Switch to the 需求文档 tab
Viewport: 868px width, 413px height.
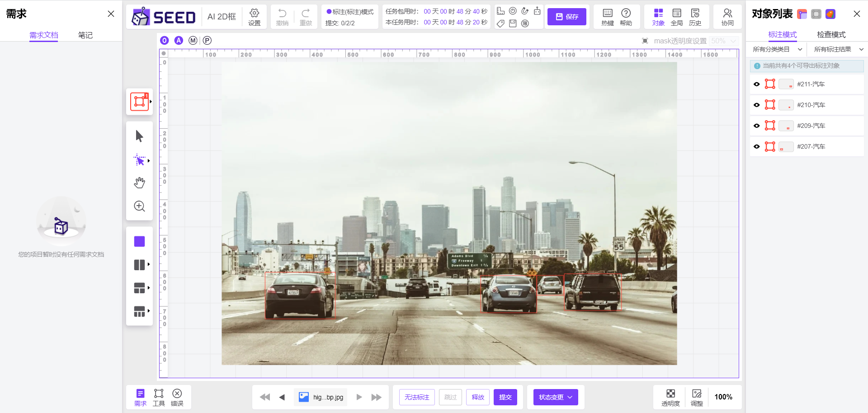[x=44, y=35]
